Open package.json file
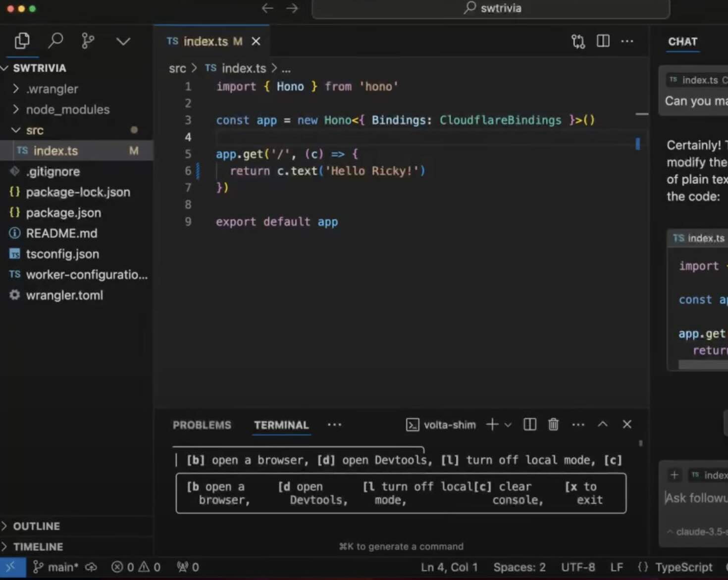 63,213
